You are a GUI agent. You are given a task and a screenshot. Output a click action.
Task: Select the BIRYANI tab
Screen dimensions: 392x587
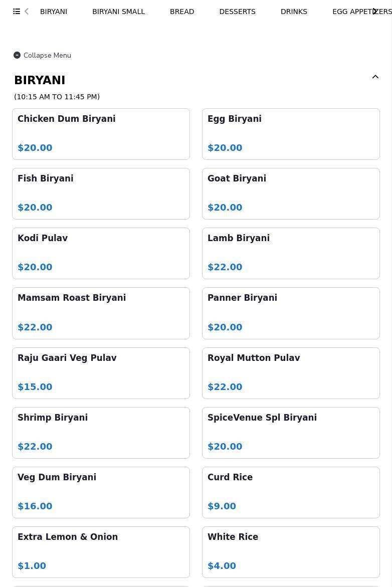click(x=54, y=12)
